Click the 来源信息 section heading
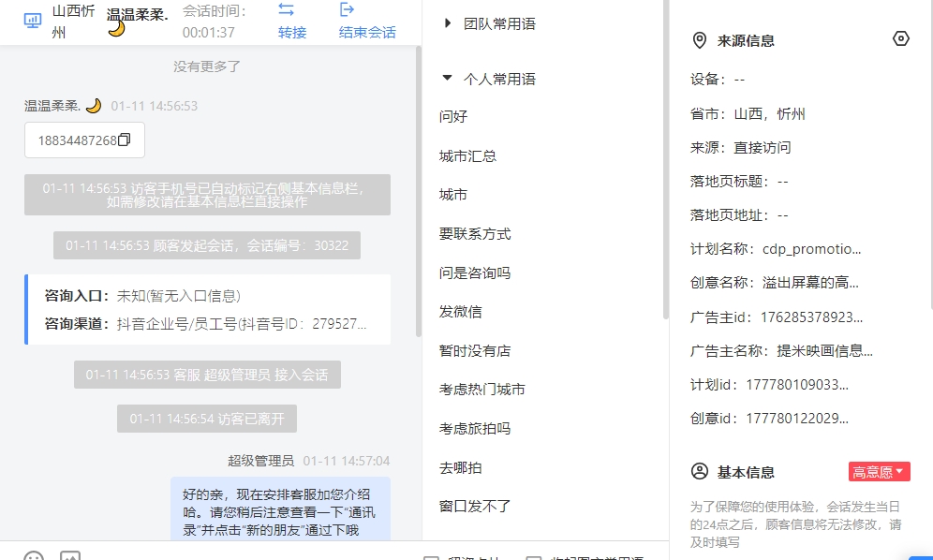This screenshot has height=560, width=933. pyautogui.click(x=747, y=40)
